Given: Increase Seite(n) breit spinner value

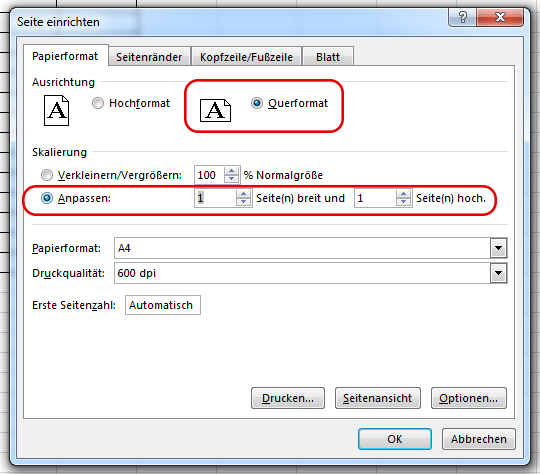Looking at the screenshot, I should [243, 194].
